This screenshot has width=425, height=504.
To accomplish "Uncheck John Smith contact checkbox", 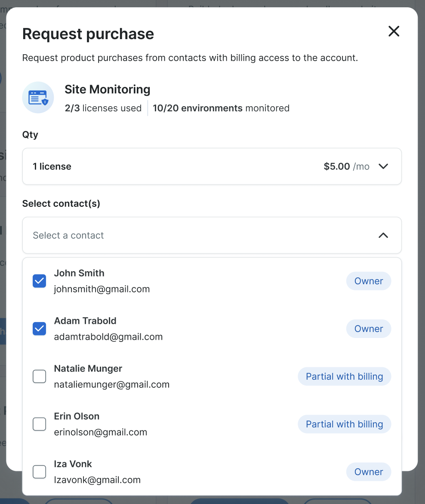I will pyautogui.click(x=40, y=281).
